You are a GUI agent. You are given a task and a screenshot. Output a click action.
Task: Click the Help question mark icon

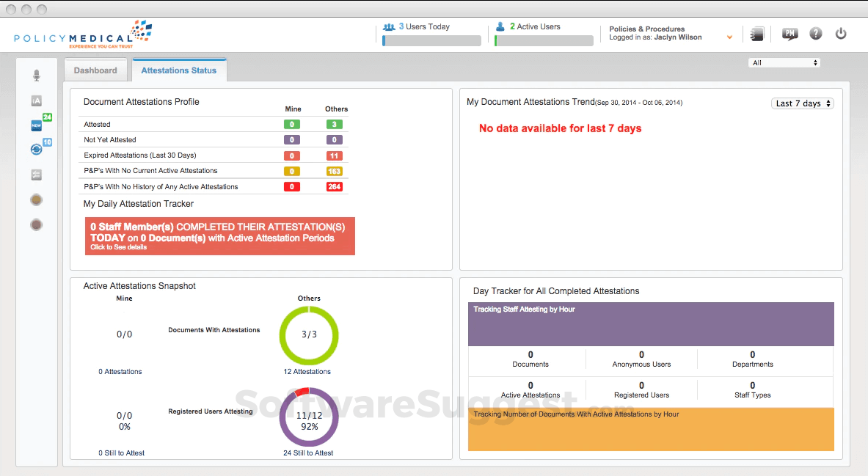[x=815, y=33]
